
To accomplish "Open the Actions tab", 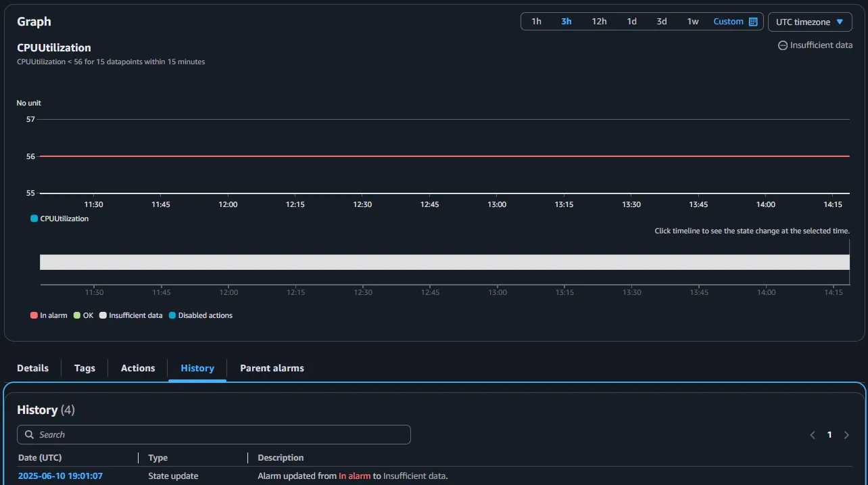I will click(x=138, y=368).
